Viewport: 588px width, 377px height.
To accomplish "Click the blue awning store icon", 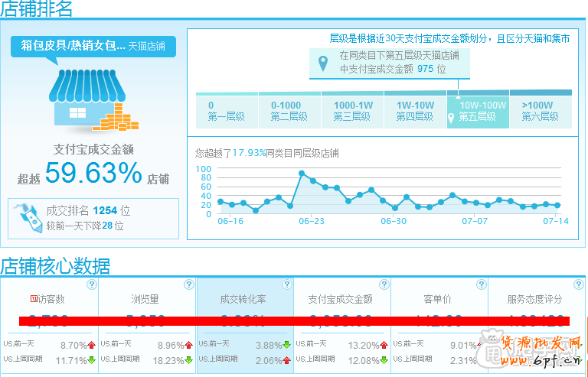I will [x=84, y=97].
